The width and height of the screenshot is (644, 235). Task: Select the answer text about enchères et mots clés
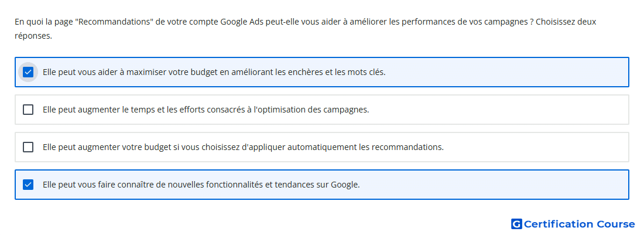214,72
